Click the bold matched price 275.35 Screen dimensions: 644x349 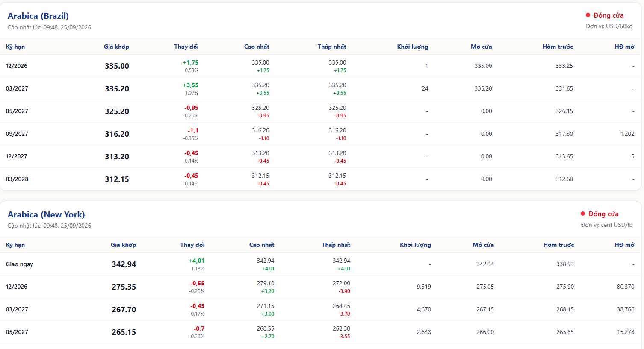[x=124, y=287]
